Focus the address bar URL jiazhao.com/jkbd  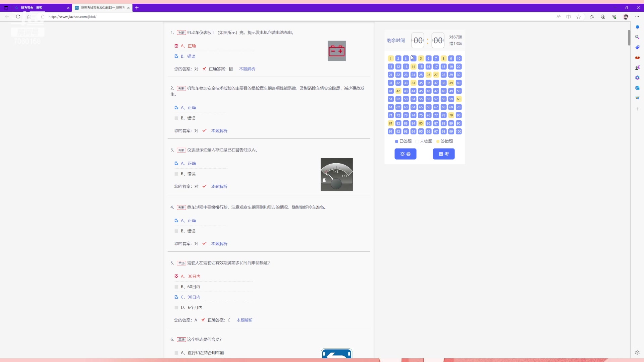point(72,17)
